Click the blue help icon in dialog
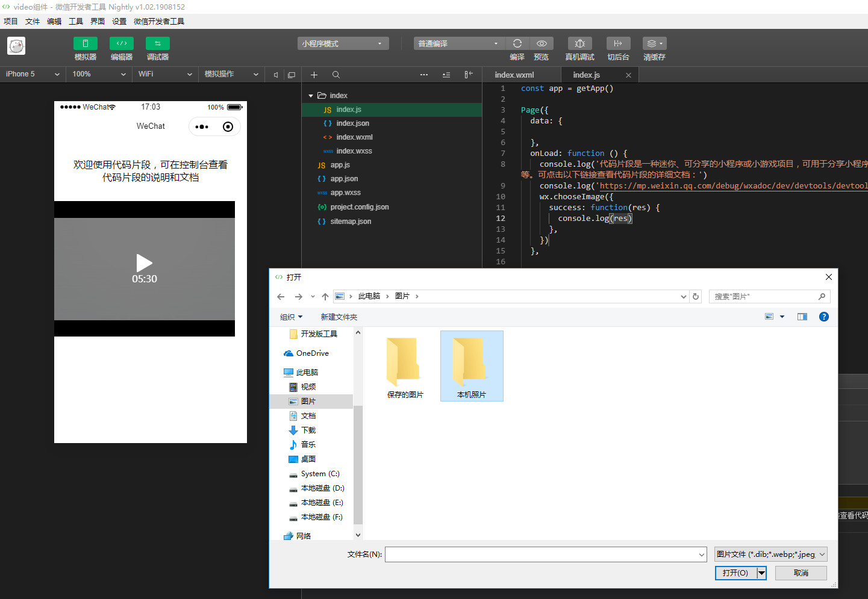Image resolution: width=868 pixels, height=599 pixels. pyautogui.click(x=824, y=317)
